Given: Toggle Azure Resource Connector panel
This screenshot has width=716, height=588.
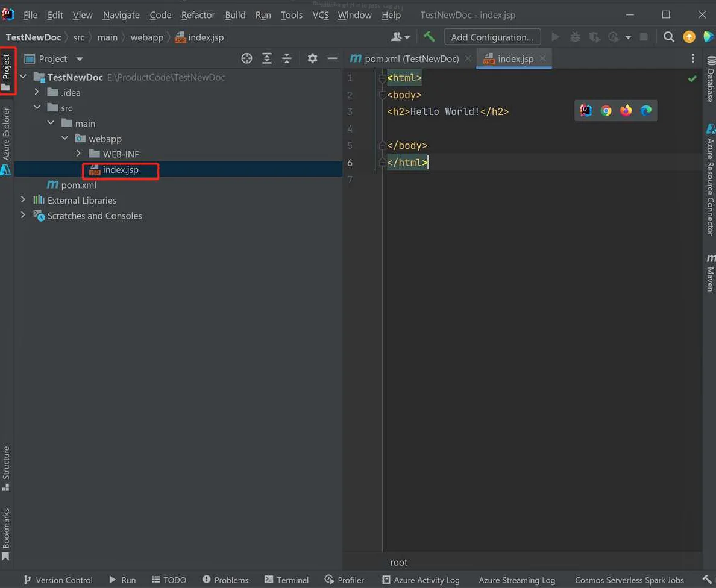Looking at the screenshot, I should click(710, 180).
